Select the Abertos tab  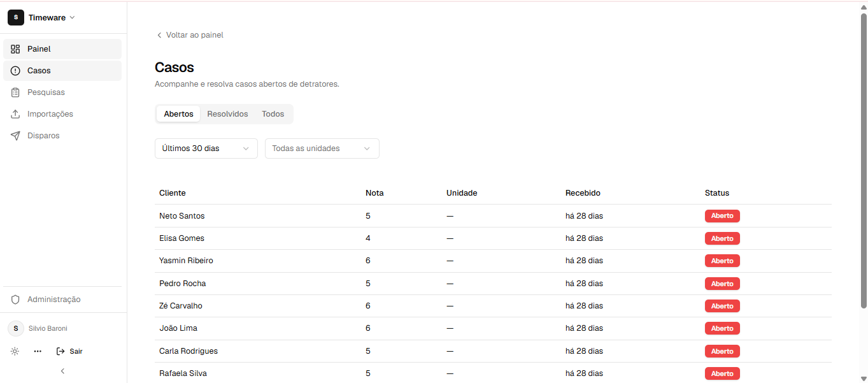pos(178,114)
